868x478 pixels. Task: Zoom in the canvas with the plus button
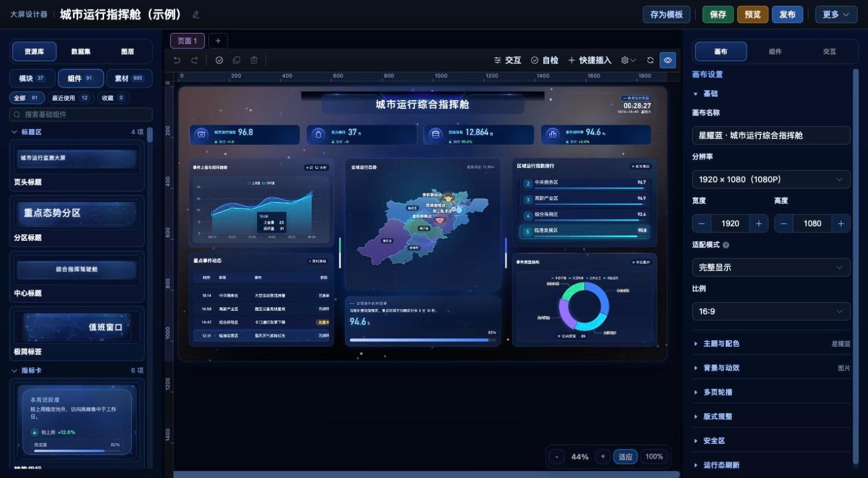pos(603,457)
